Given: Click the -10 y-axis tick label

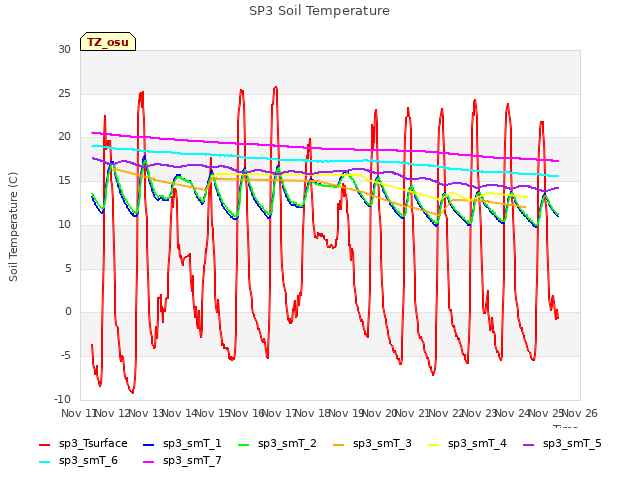Looking at the screenshot, I should click(62, 399).
